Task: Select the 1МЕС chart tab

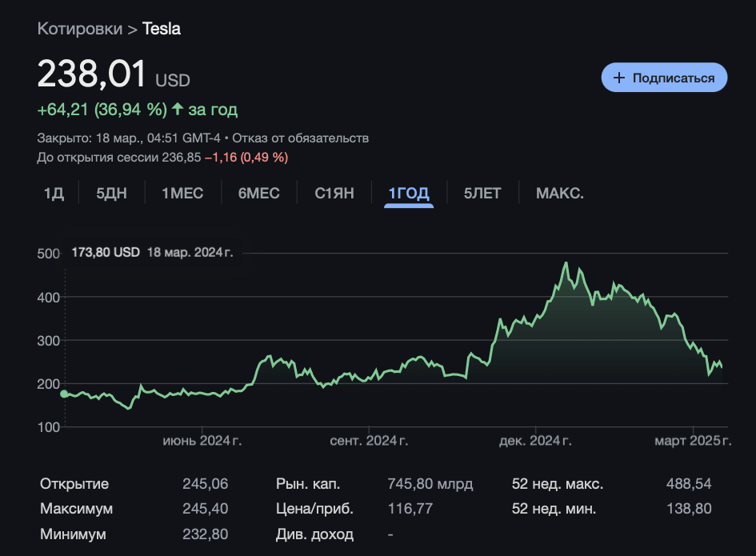Action: click(x=182, y=194)
